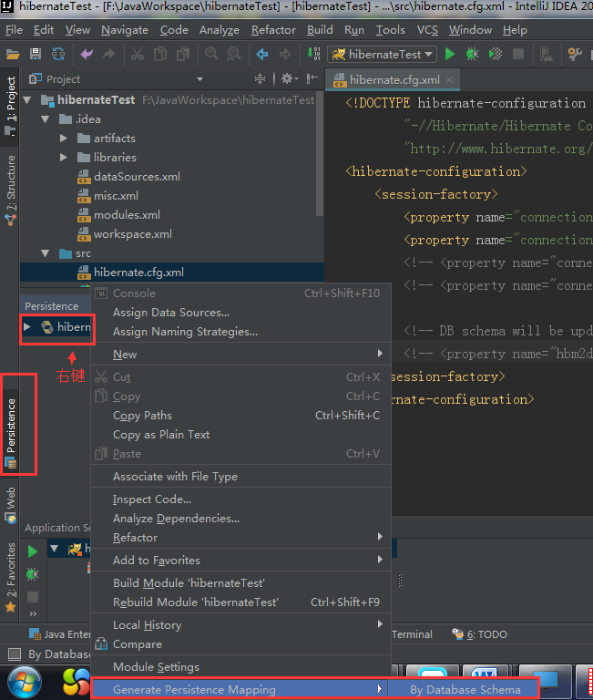Expand the libraries folder
593x700 pixels.
(x=64, y=158)
